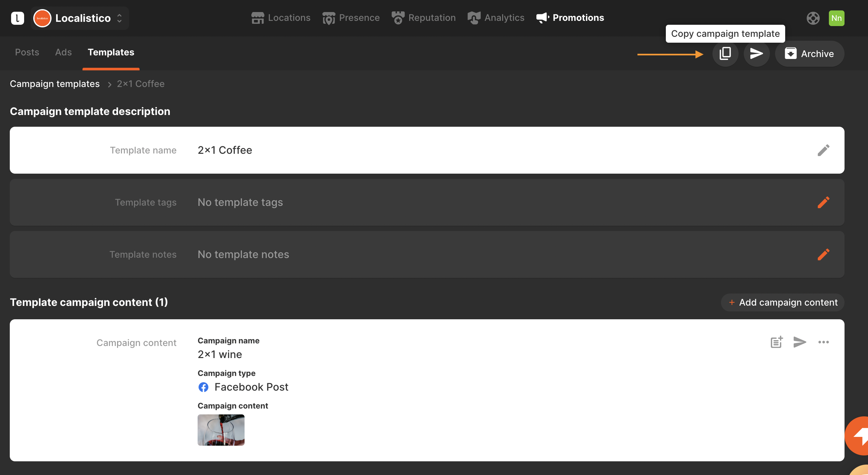
Task: Click the No template tags text
Action: point(240,202)
